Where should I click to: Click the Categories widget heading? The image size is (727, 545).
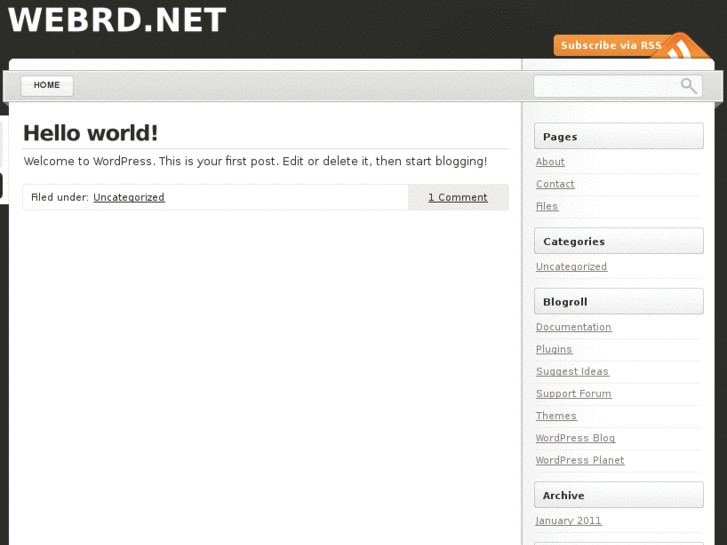pos(619,241)
